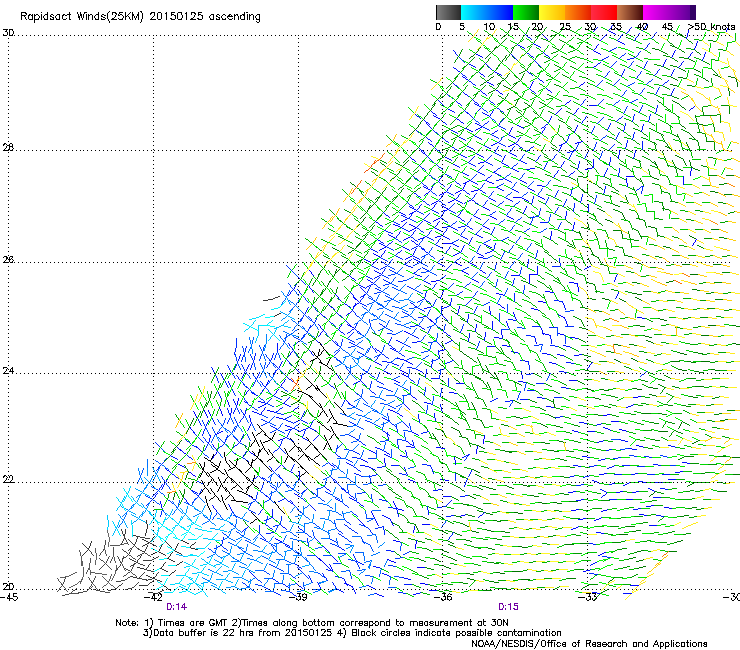740x650 pixels.
Task: Click the longitude label '-39'
Action: coord(298,597)
